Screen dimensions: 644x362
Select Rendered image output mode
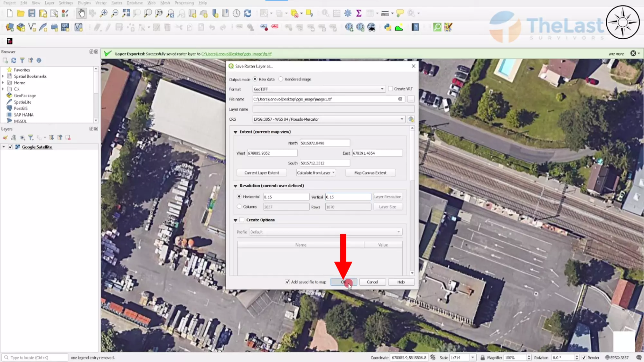point(281,79)
